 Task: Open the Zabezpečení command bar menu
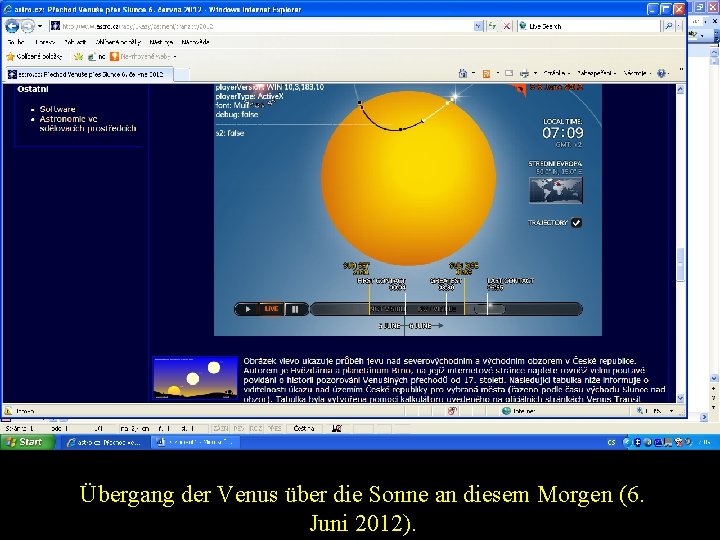tap(596, 73)
